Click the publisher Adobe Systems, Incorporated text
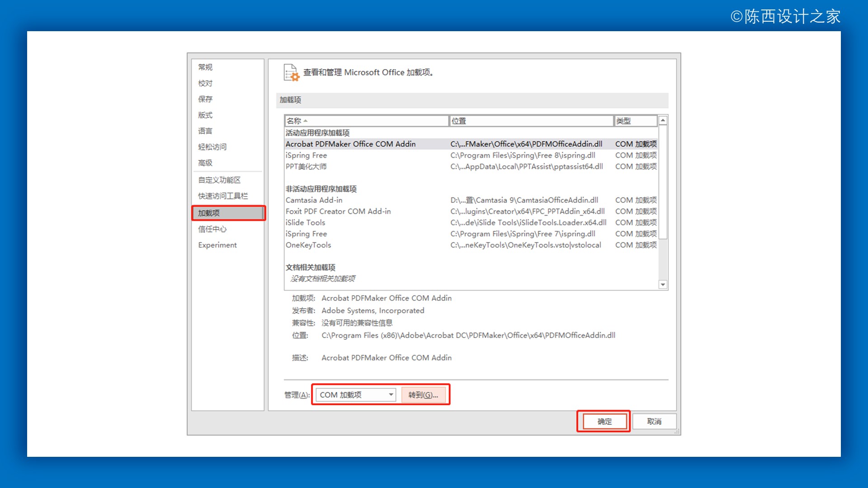The height and width of the screenshot is (488, 868). click(x=373, y=310)
